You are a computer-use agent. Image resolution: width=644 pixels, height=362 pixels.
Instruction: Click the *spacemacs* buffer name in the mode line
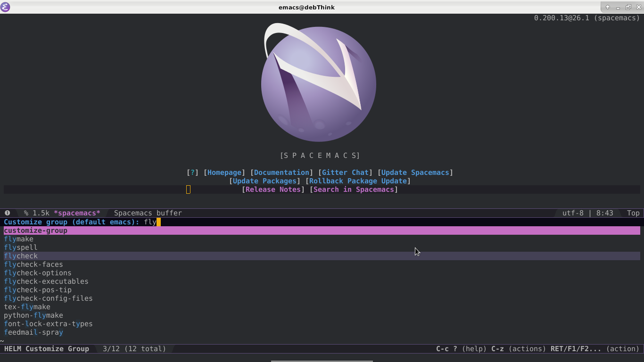click(x=77, y=213)
